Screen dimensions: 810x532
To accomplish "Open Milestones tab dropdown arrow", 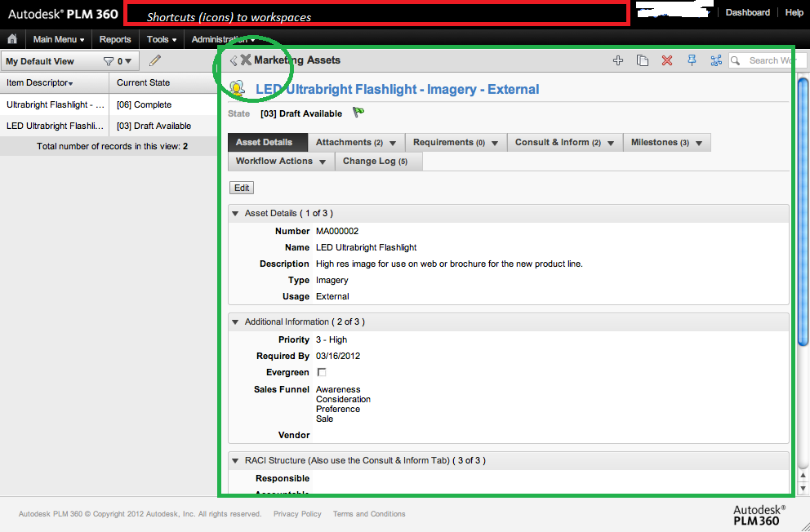I will (x=699, y=143).
